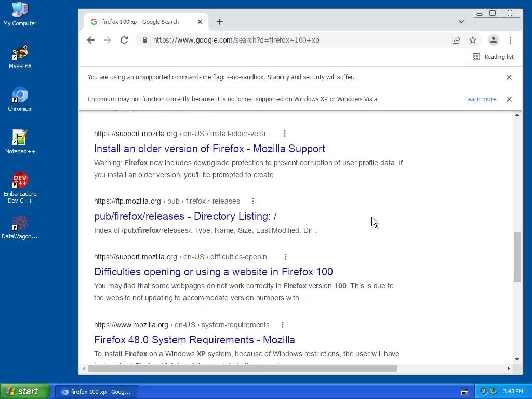This screenshot has width=532, height=399.
Task: Click the system tray clock 3:43 PM
Action: pyautogui.click(x=513, y=391)
